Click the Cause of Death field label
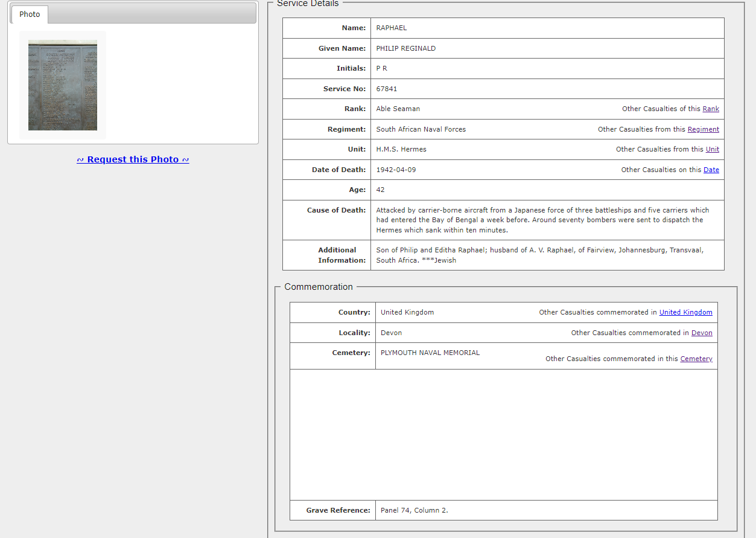756x538 pixels. [x=336, y=210]
